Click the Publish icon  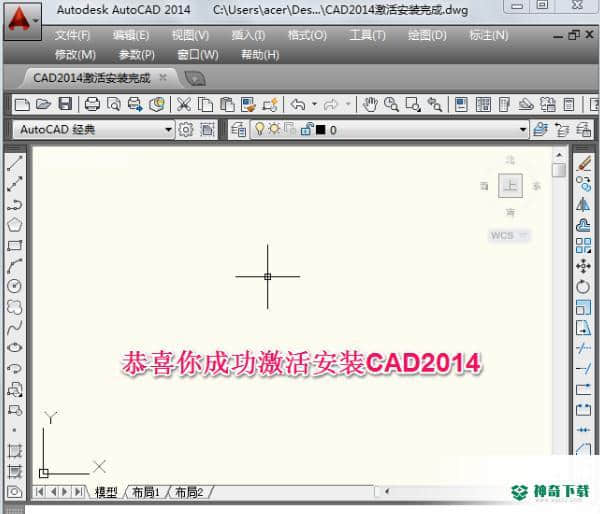click(x=135, y=104)
